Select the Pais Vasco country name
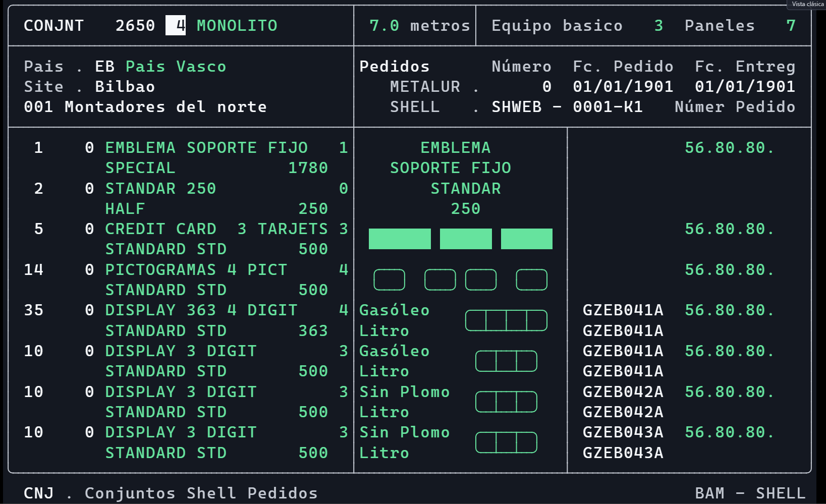This screenshot has width=826, height=504. click(x=176, y=67)
